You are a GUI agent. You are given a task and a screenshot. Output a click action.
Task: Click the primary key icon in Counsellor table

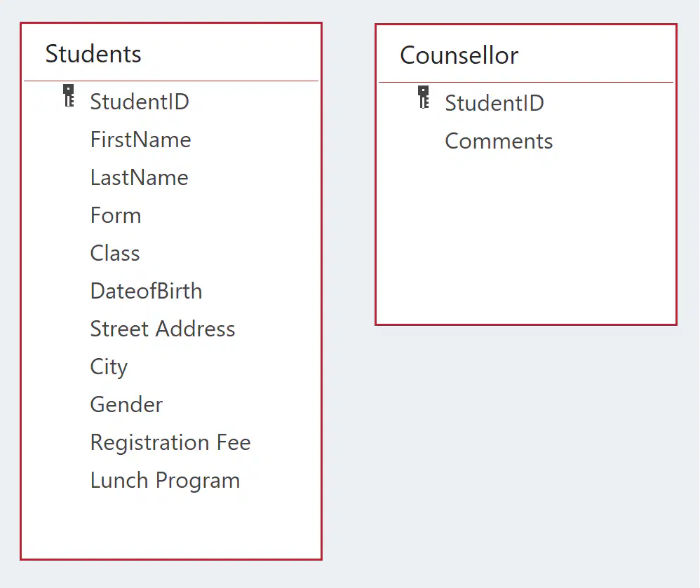423,97
